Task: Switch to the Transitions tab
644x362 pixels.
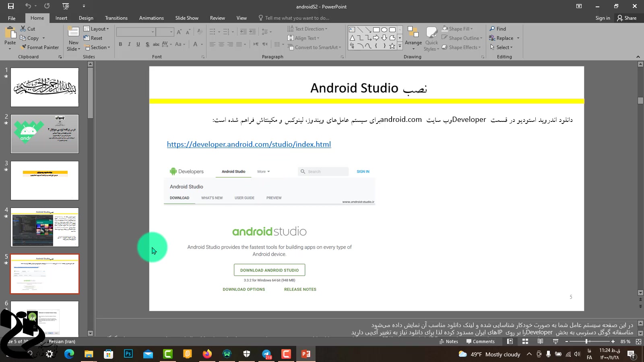Action: pyautogui.click(x=116, y=18)
